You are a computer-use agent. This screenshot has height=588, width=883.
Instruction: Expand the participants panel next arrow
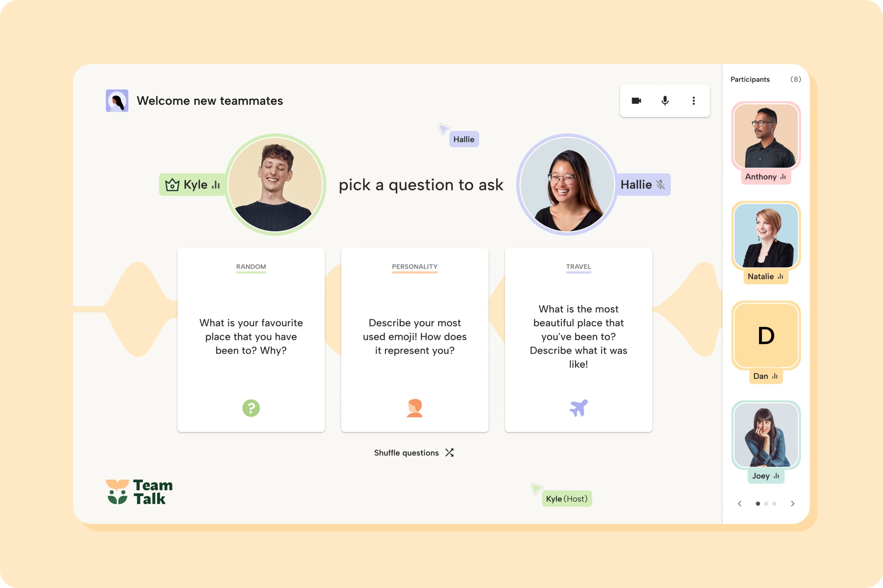click(x=794, y=503)
